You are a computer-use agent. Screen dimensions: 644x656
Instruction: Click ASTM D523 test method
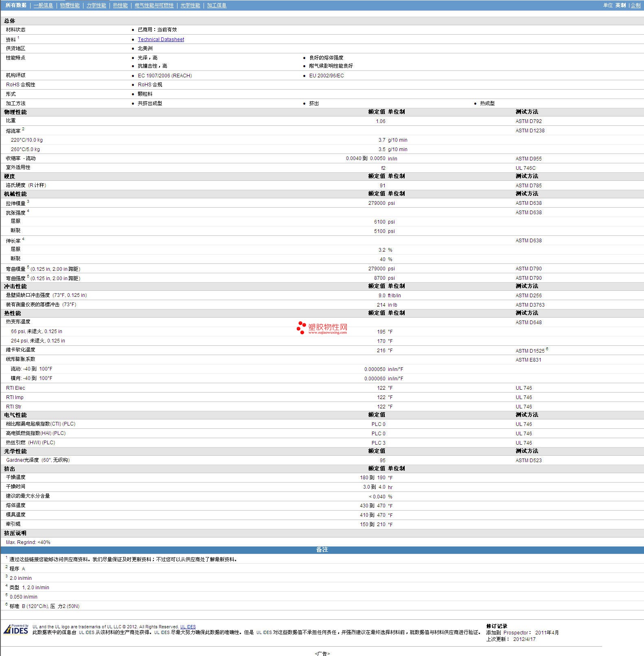point(528,461)
